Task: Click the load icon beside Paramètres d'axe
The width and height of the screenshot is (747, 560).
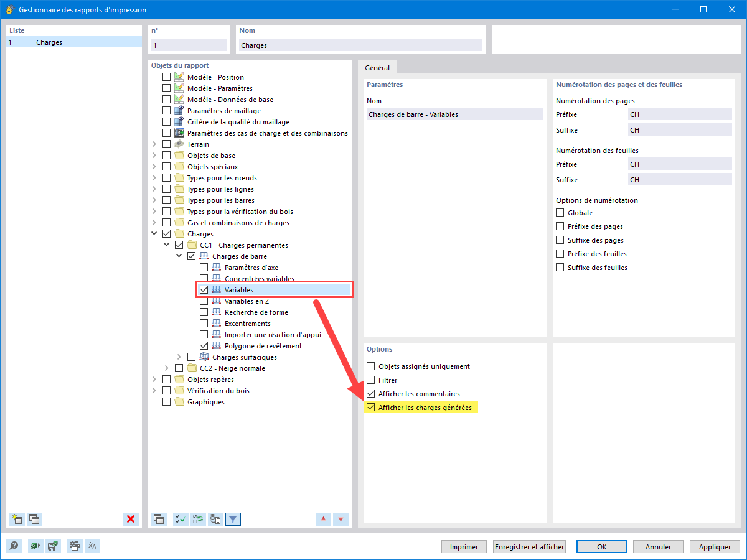Action: [x=217, y=268]
